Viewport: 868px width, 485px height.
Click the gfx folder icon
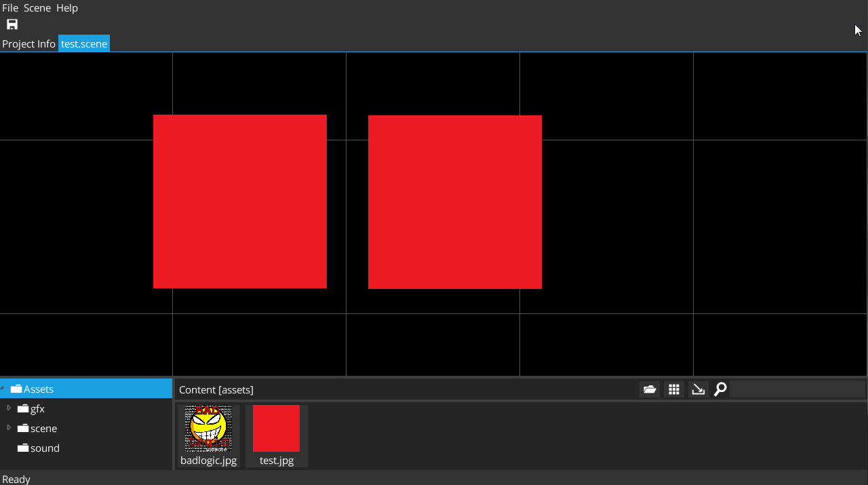pos(23,408)
